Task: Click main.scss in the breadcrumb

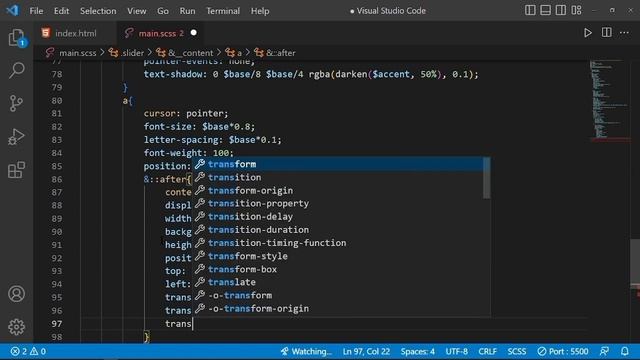Action: 78,53
